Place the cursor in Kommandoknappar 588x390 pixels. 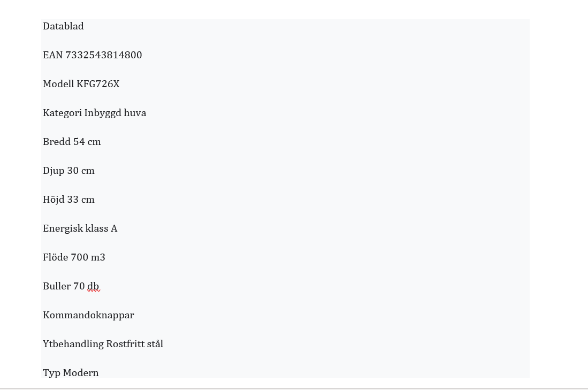tap(88, 316)
